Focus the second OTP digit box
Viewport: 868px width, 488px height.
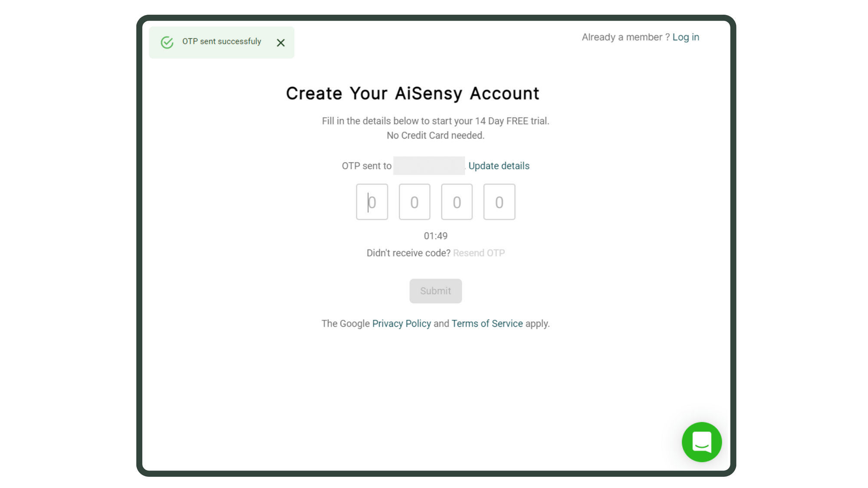coord(414,202)
